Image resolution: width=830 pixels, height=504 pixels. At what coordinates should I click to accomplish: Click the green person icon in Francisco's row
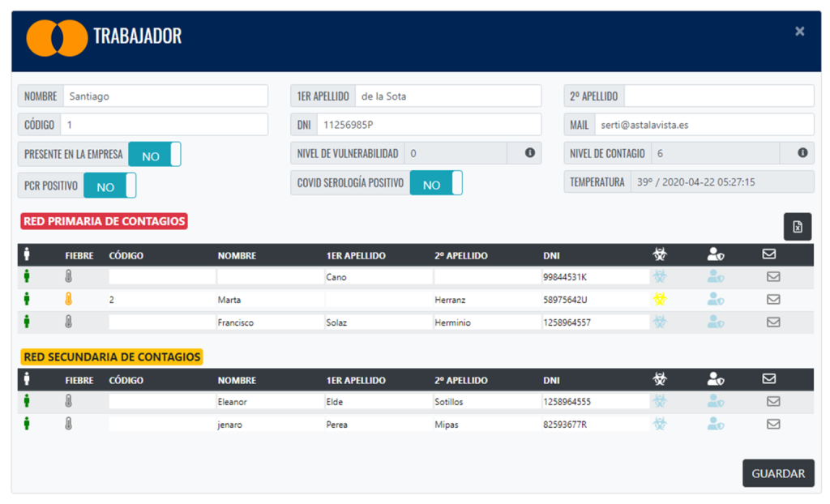(x=27, y=322)
